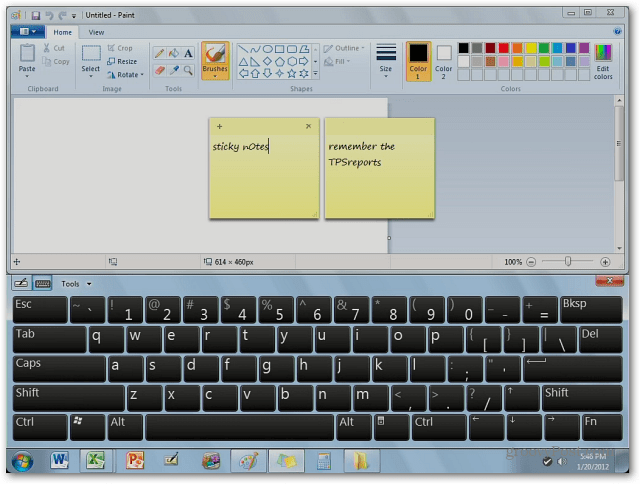
Task: Select the Magnifier tool
Action: [x=188, y=70]
